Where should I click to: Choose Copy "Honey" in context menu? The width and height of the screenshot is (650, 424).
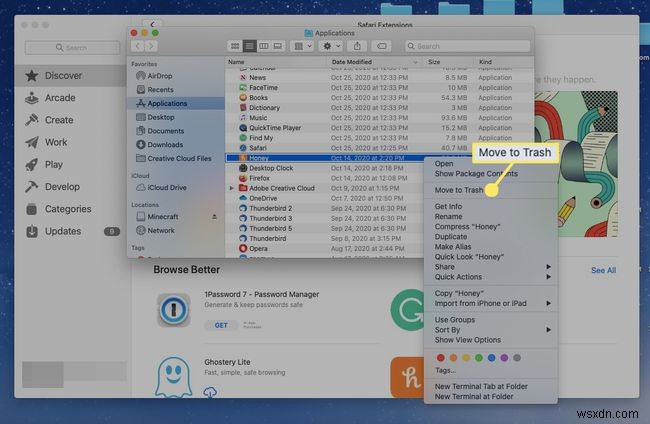(x=459, y=293)
